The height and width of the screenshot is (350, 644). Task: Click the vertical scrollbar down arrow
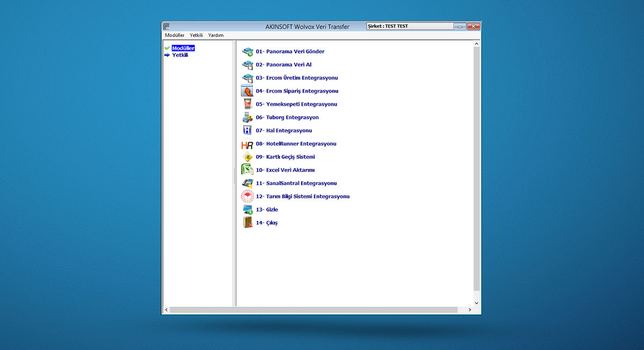[477, 302]
